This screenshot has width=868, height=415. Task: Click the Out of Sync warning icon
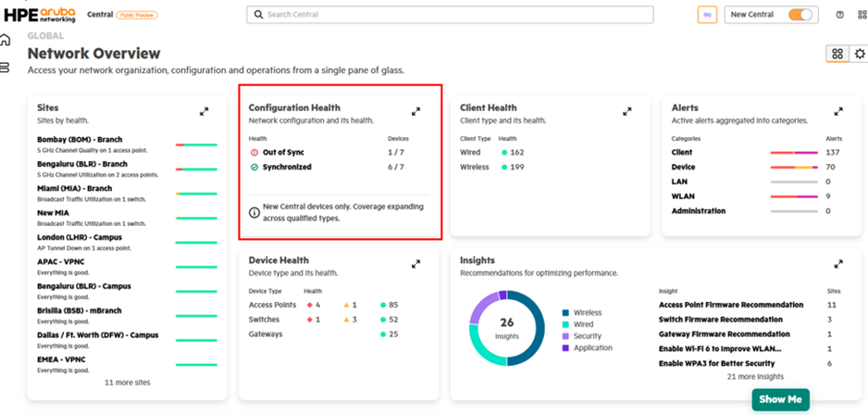click(x=254, y=152)
